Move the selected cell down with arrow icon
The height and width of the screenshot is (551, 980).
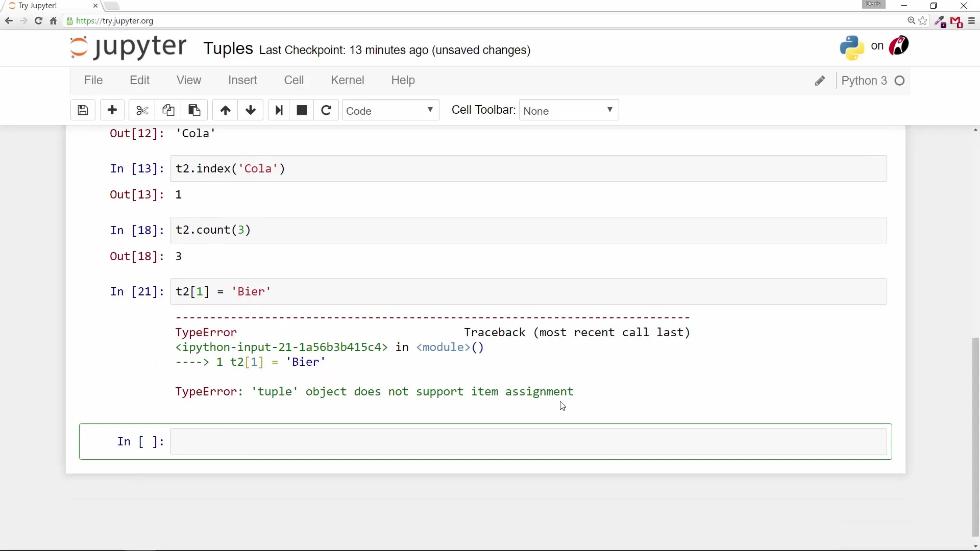(x=251, y=110)
